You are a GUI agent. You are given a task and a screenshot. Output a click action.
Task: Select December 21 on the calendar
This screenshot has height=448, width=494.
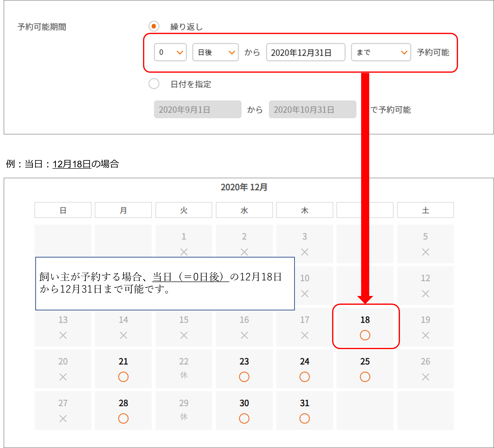click(x=123, y=369)
